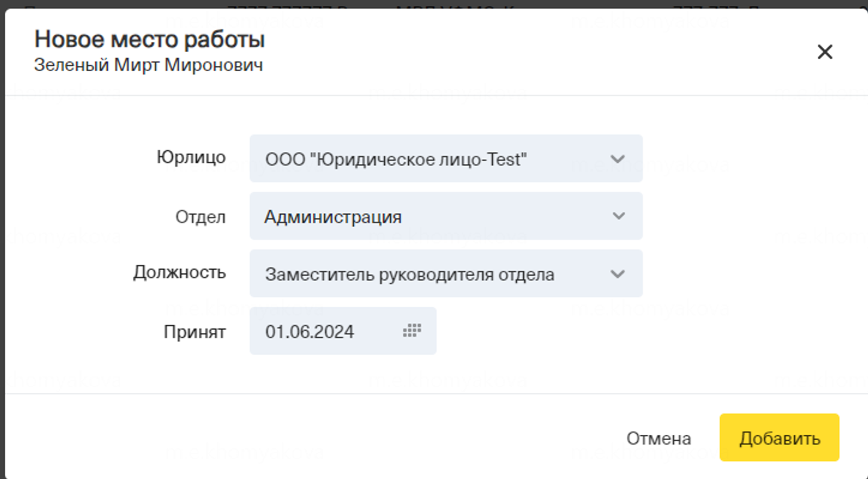The height and width of the screenshot is (479, 868).
Task: Click the Юрлицо field label
Action: 191,157
